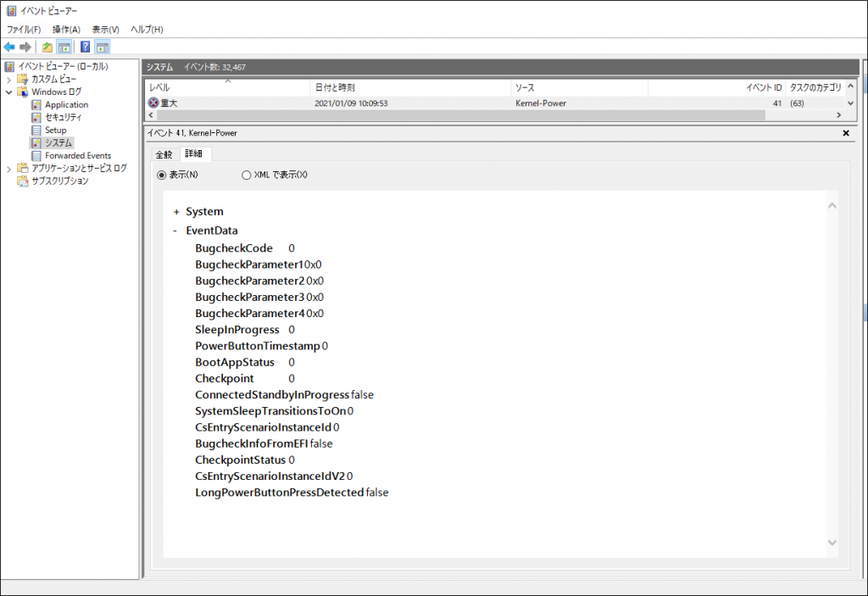The image size is (868, 596).
Task: Toggle the action pane toolbar icon
Action: 103,47
